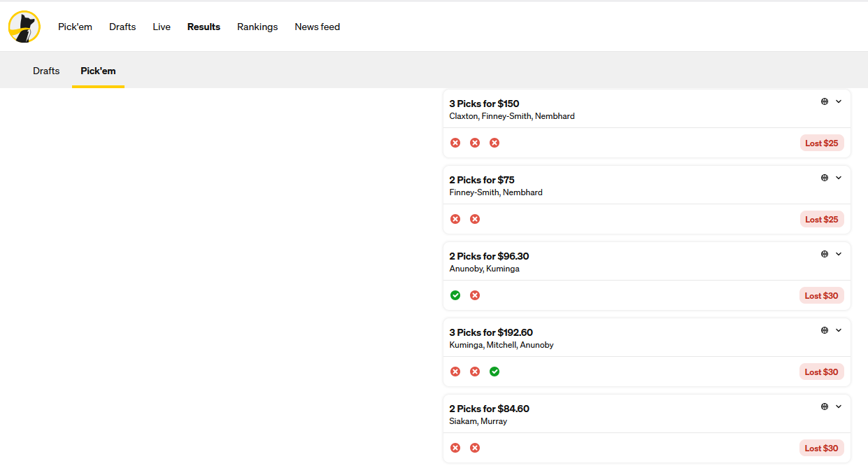Open the News feed page
Viewport: 868px width, 466px height.
pos(318,27)
